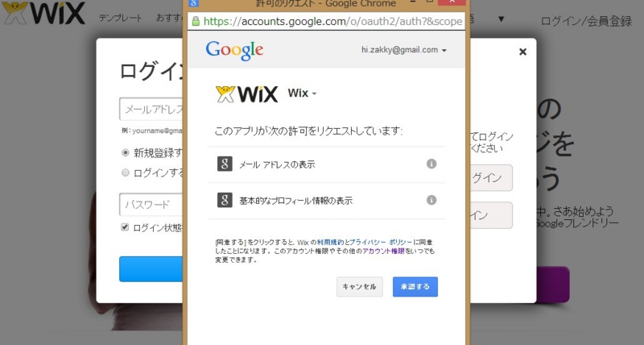Click the Wix app logo in the permission dialog
The width and height of the screenshot is (644, 345).
[x=247, y=94]
